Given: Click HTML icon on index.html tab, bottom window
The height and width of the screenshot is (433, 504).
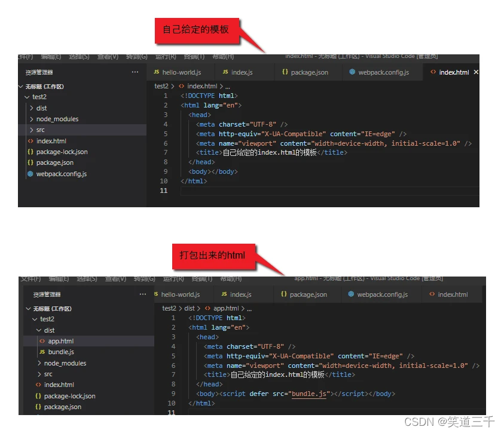Looking at the screenshot, I should pyautogui.click(x=432, y=294).
